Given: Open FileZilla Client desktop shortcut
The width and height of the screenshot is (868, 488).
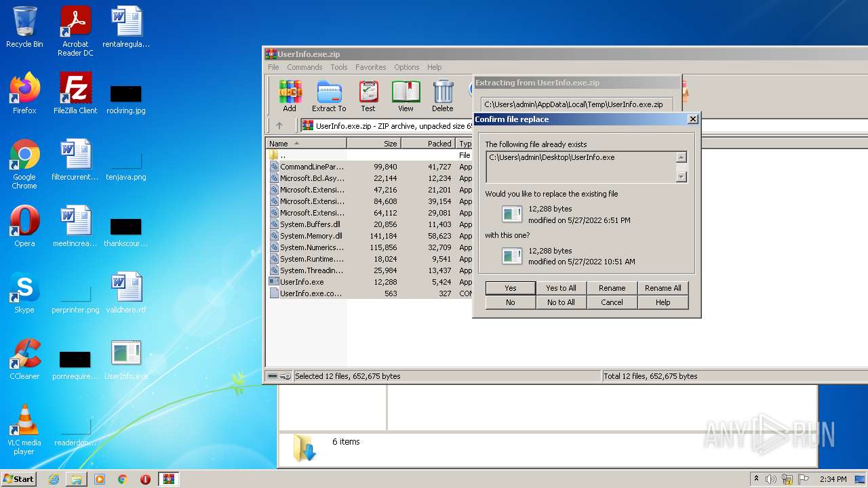Looking at the screenshot, I should coord(75,94).
